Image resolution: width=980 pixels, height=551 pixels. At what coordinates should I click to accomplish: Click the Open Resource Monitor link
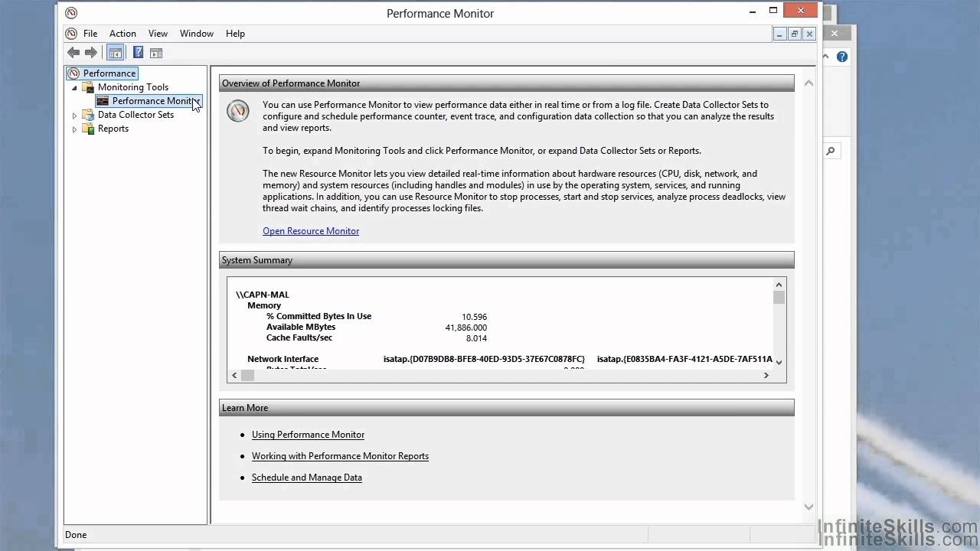pyautogui.click(x=311, y=231)
